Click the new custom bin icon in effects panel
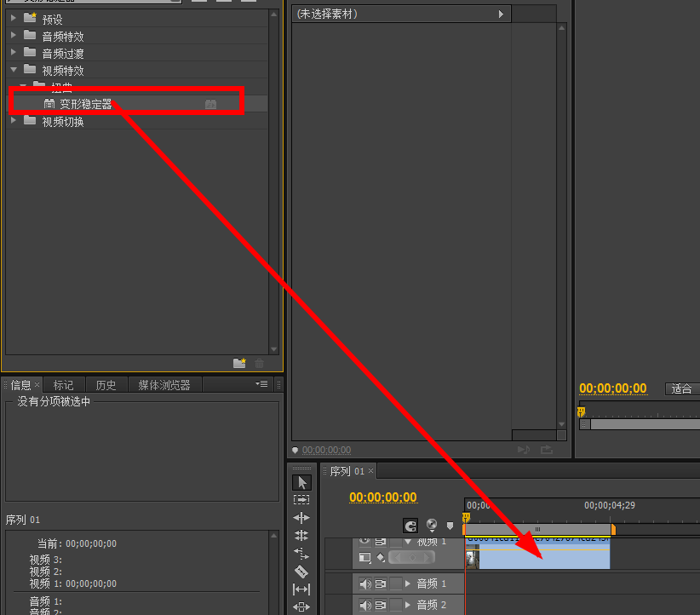The width and height of the screenshot is (700, 615). (x=239, y=363)
